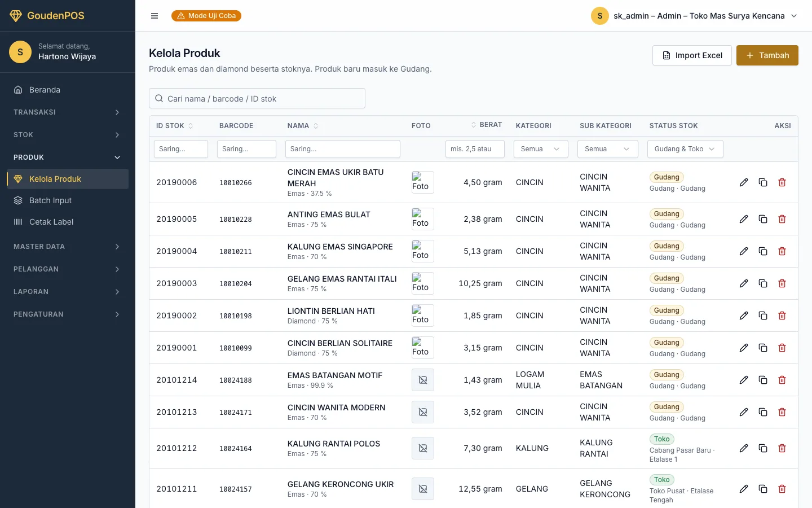Image resolution: width=812 pixels, height=508 pixels.
Task: Open Batch Input page
Action: [68, 200]
